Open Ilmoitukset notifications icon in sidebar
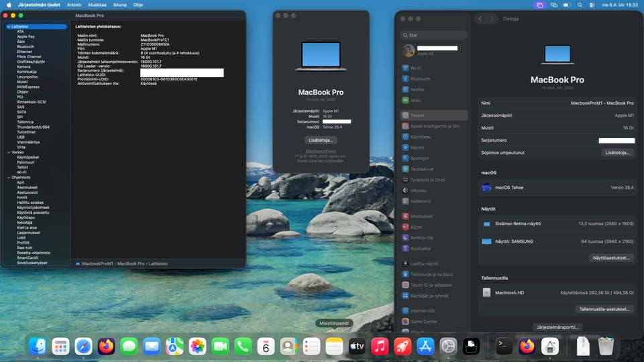Screen dimensions: 644x362 coord(405,217)
